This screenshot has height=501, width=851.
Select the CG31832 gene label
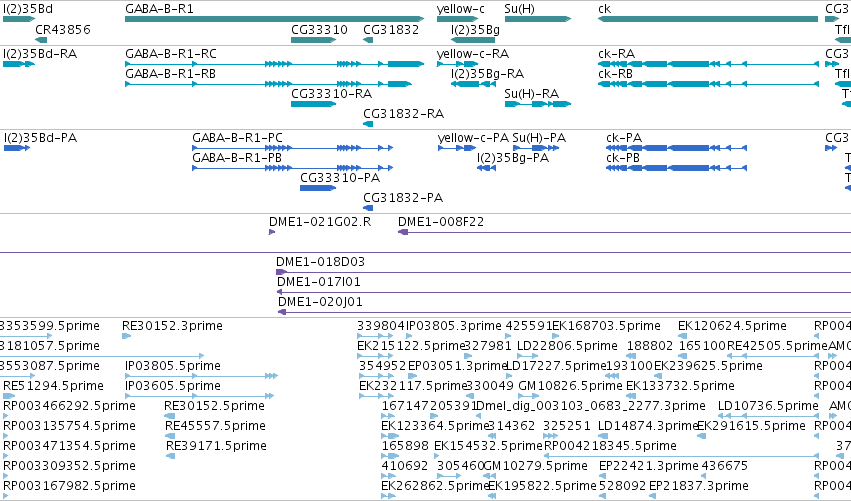click(x=391, y=29)
